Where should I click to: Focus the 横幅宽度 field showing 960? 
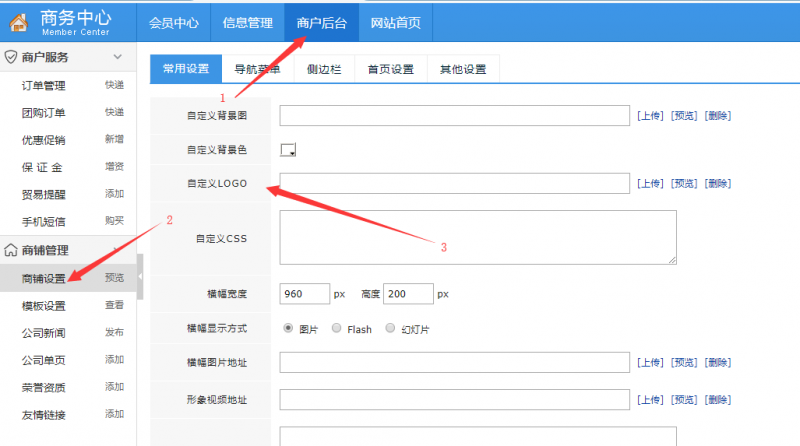[x=305, y=294]
